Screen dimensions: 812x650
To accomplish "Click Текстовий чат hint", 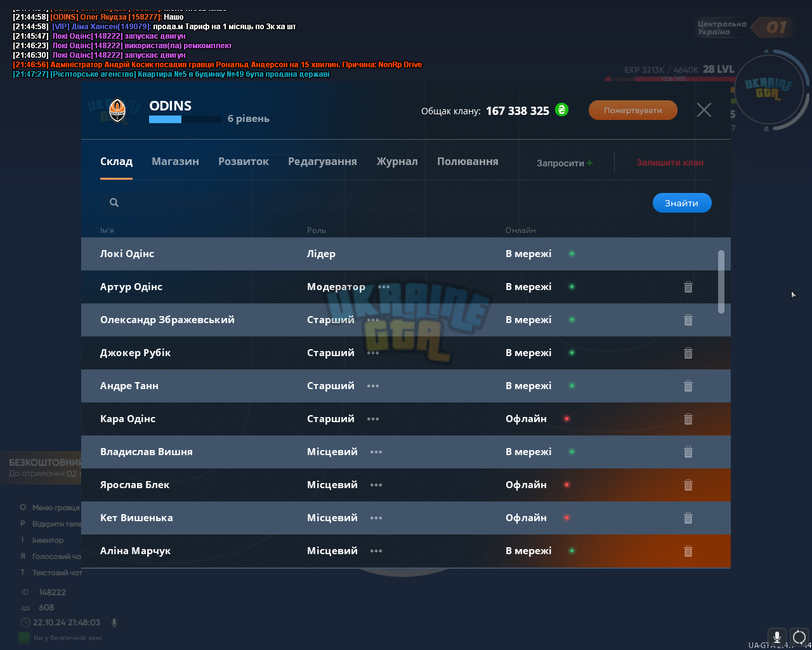I will [57, 573].
